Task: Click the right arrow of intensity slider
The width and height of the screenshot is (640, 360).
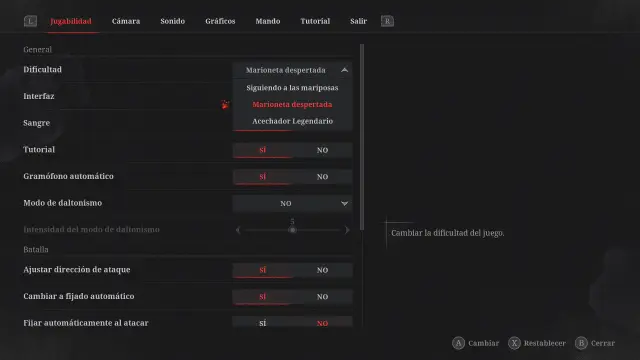Action: point(347,230)
